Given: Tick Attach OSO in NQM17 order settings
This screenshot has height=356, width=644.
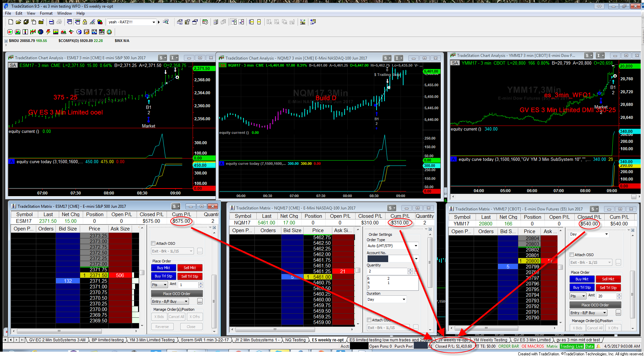Looking at the screenshot, I should click(369, 320).
